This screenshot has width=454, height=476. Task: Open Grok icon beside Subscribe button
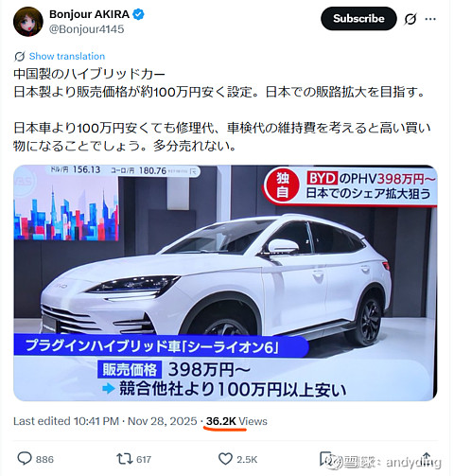click(410, 19)
